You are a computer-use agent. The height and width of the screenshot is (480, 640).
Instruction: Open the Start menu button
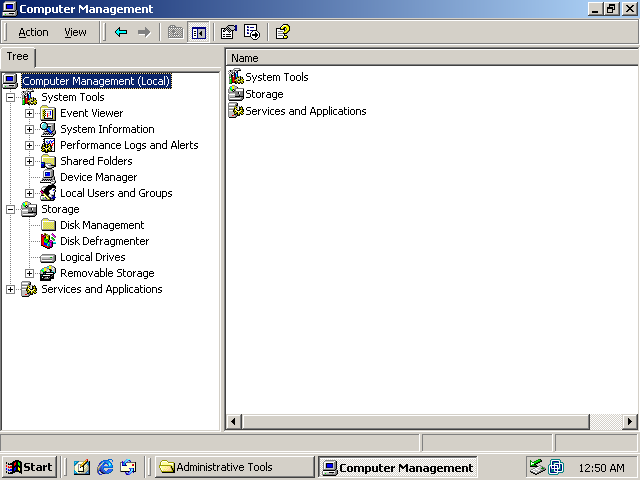coord(29,467)
